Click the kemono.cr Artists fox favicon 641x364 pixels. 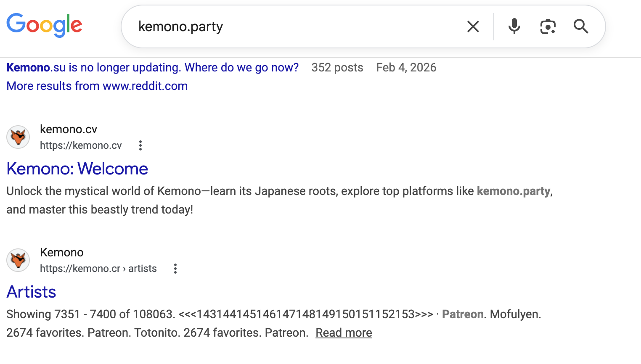click(x=18, y=260)
